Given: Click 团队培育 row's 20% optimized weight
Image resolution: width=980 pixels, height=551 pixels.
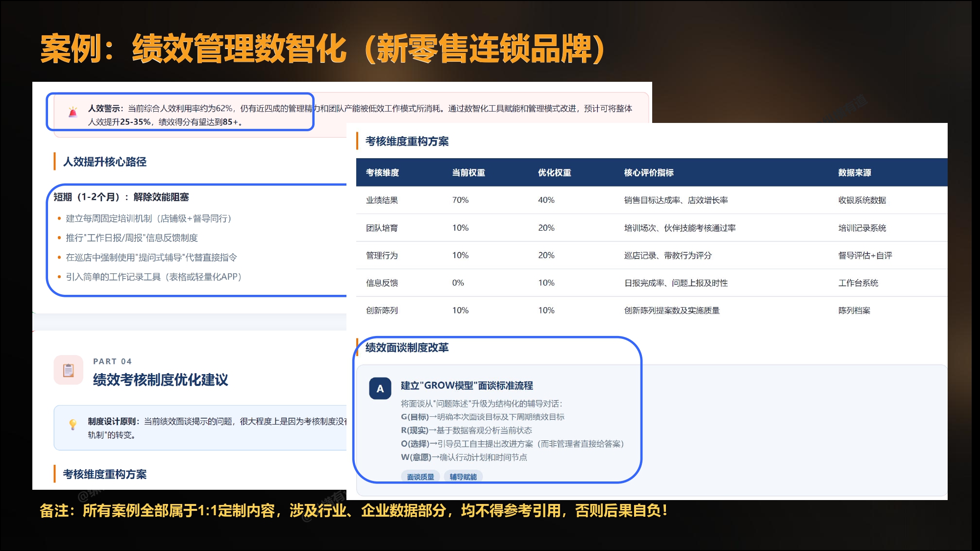Looking at the screenshot, I should click(x=546, y=228).
